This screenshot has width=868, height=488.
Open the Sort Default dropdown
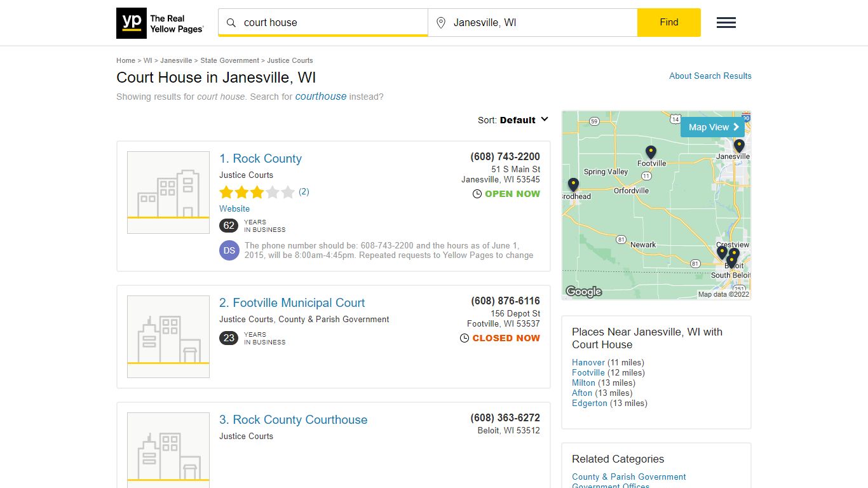(513, 120)
